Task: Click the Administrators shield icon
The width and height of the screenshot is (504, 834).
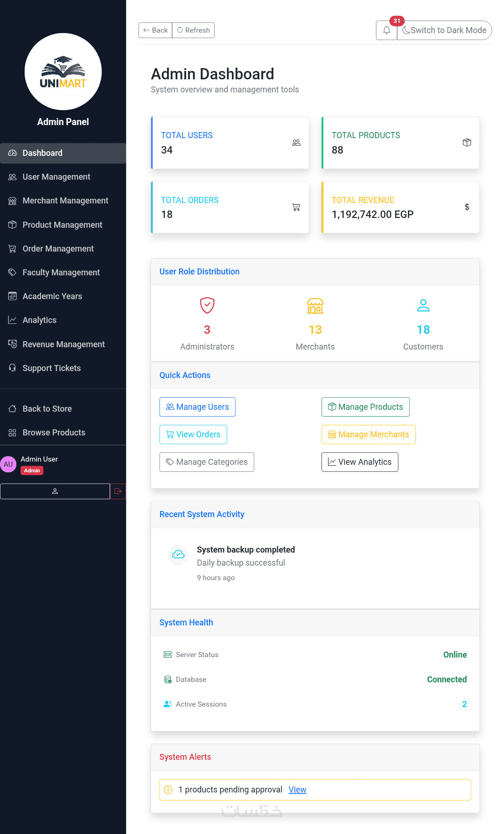Action: 207,305
